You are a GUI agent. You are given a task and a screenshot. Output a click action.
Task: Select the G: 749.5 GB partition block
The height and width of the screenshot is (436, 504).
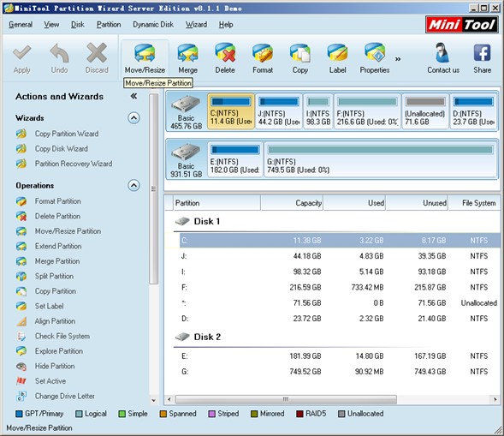coord(381,159)
